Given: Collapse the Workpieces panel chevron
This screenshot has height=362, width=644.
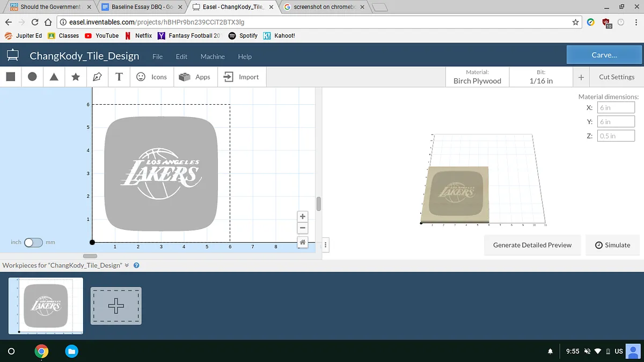Looking at the screenshot, I should [127, 265].
